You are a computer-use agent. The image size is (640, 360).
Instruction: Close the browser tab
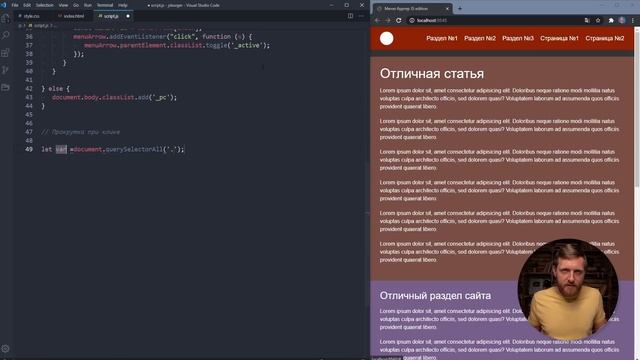pos(447,8)
